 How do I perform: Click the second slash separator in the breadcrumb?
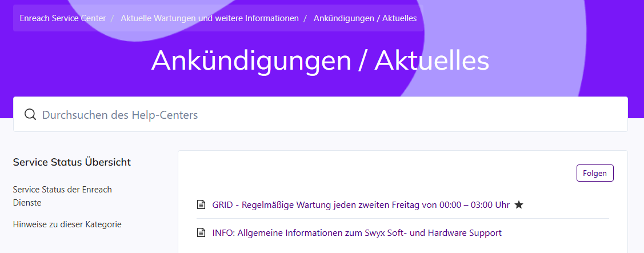(x=306, y=18)
